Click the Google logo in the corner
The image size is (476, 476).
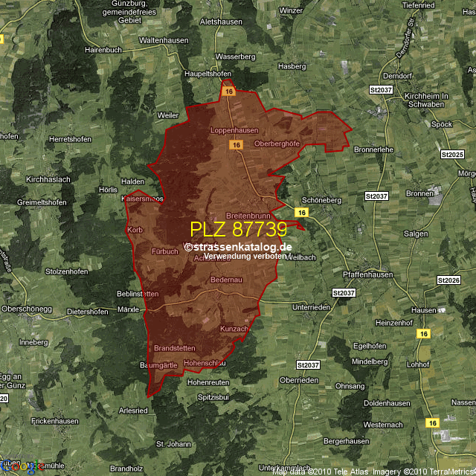[15, 467]
